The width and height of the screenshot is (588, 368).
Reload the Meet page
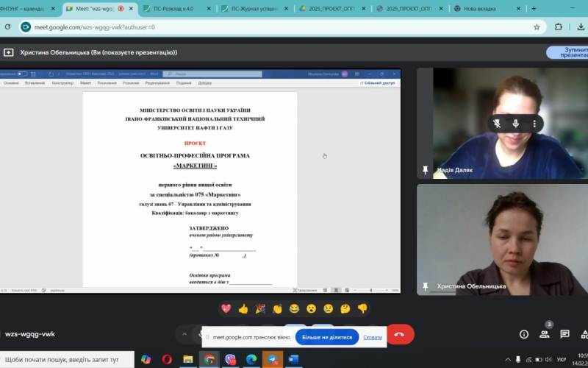[x=7, y=27]
